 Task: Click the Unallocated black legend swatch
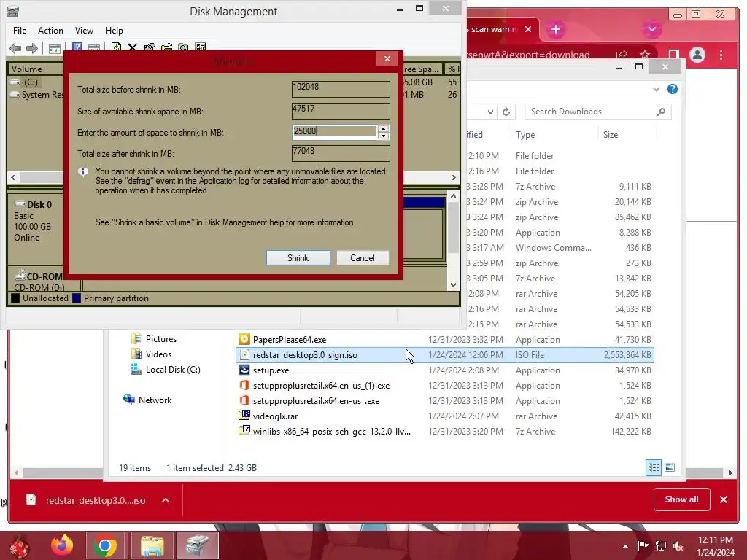(15, 298)
